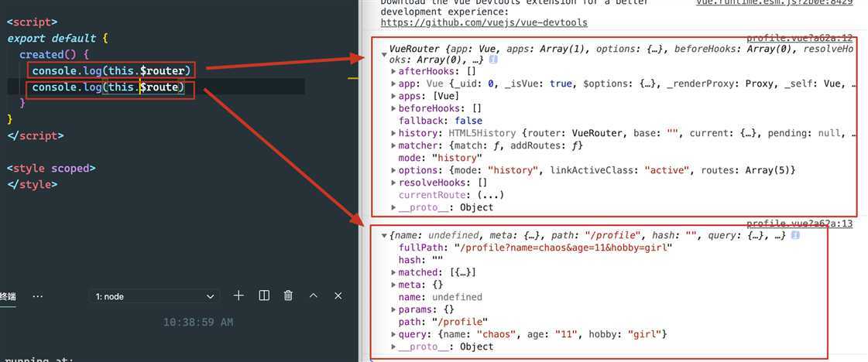Click the 10:38:59 AM timestamp in terminal
Image resolution: width=868 pixels, height=362 pixels.
click(x=198, y=323)
